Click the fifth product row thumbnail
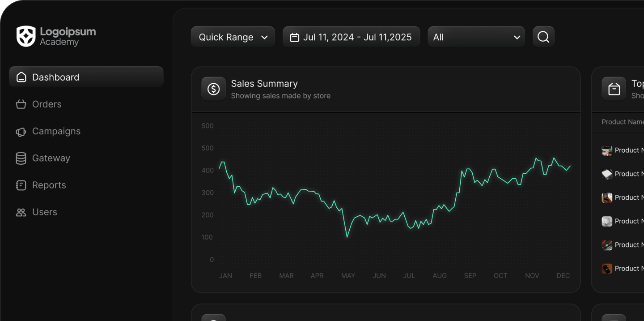Viewport: 644px width, 321px height. point(607,245)
